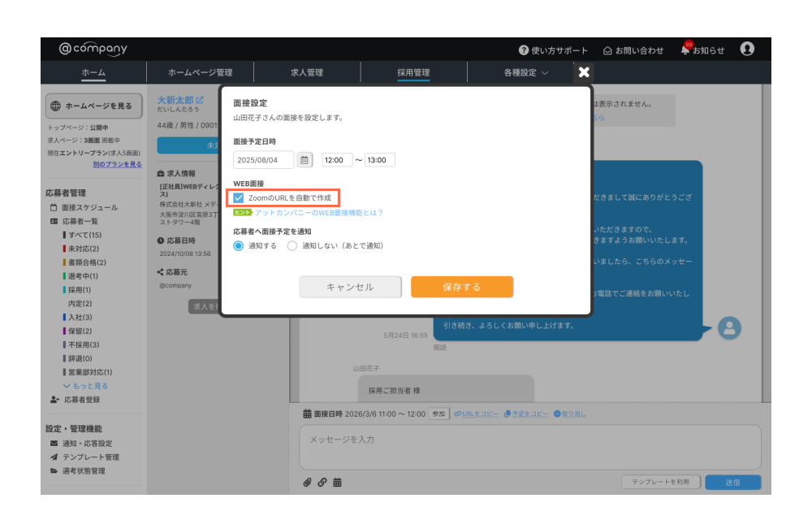The width and height of the screenshot is (812, 520).
Task: Click the calendar icon below message box
Action: (x=337, y=482)
